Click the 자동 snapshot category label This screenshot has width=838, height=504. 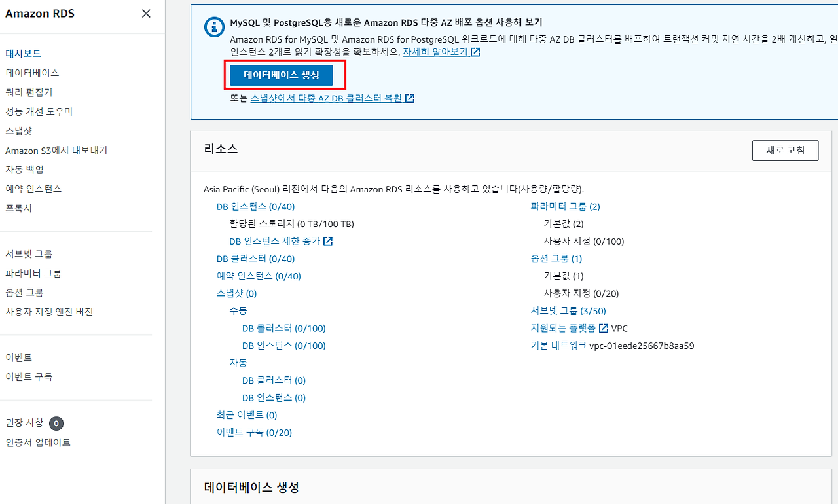pos(238,363)
